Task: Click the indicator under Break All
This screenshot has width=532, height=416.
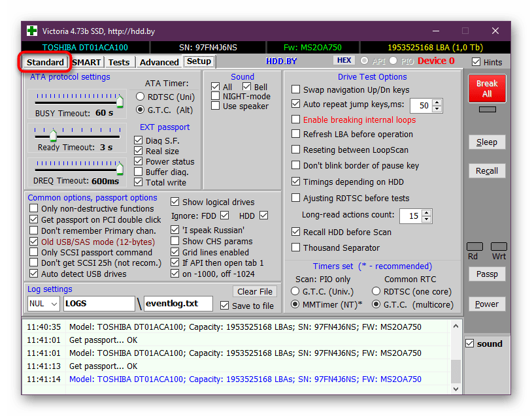Action: click(x=487, y=109)
